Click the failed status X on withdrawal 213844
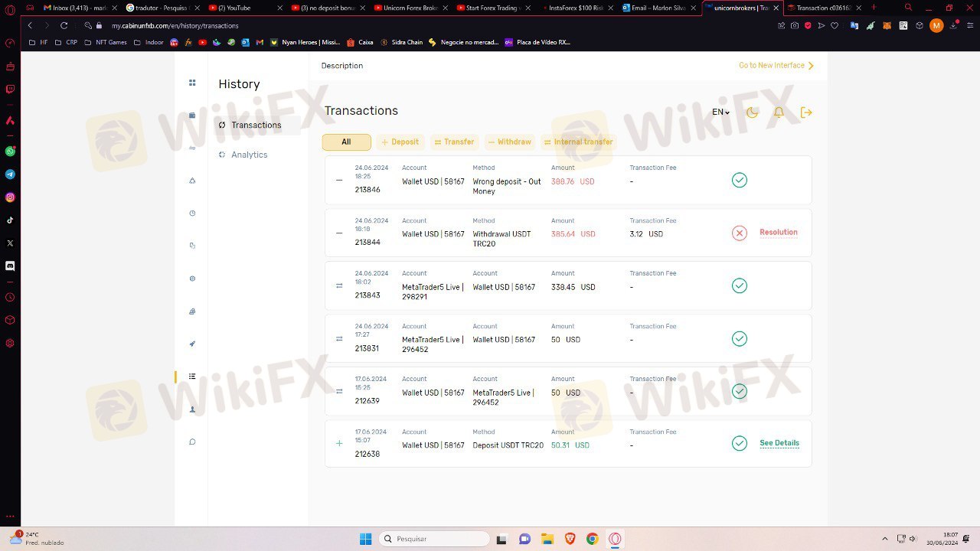The width and height of the screenshot is (980, 551). click(x=739, y=233)
